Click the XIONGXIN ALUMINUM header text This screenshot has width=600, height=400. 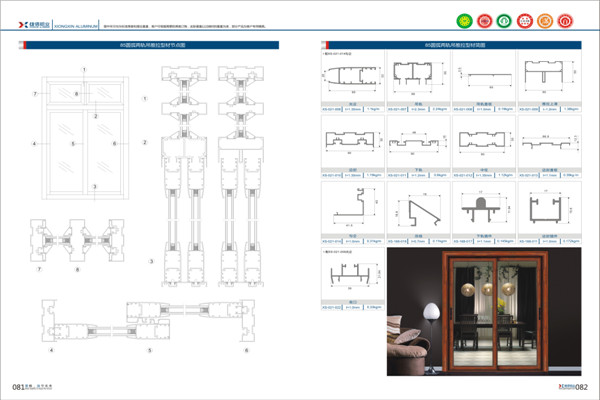(76, 26)
